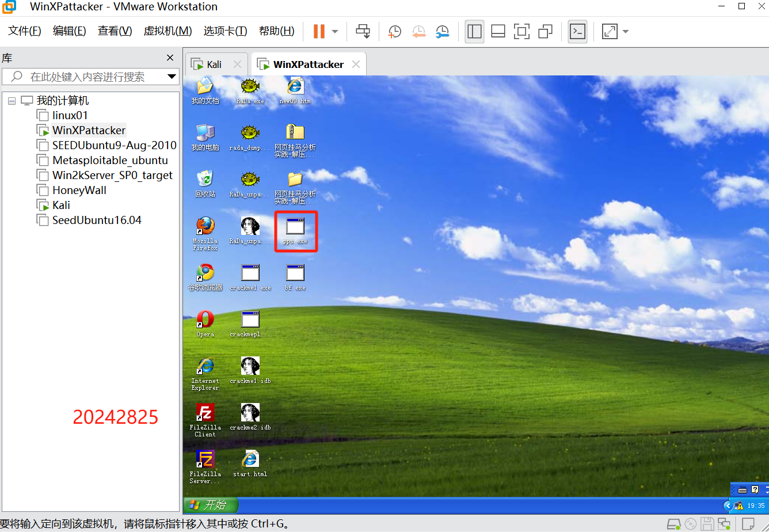Click the library search input field
The height and width of the screenshot is (532, 769).
(86, 77)
